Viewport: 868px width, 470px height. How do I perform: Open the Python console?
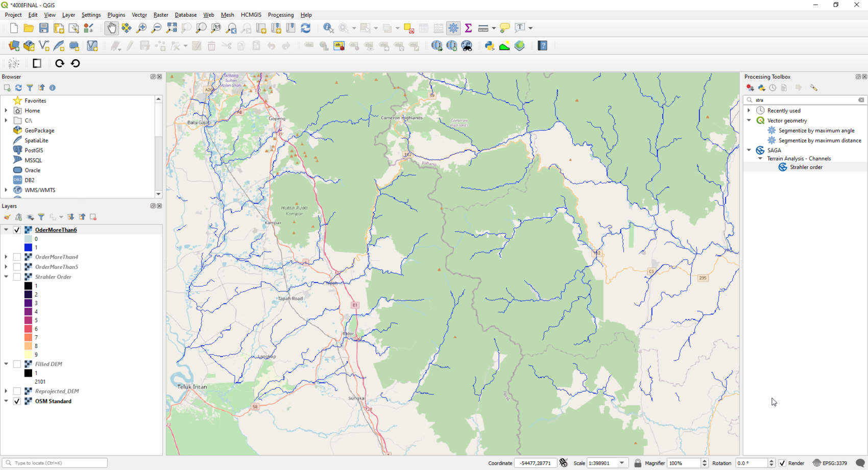click(489, 46)
